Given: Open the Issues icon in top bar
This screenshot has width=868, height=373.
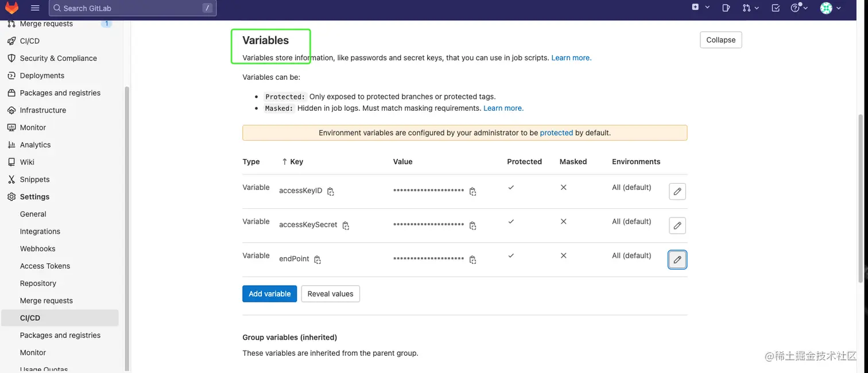Looking at the screenshot, I should (x=726, y=8).
